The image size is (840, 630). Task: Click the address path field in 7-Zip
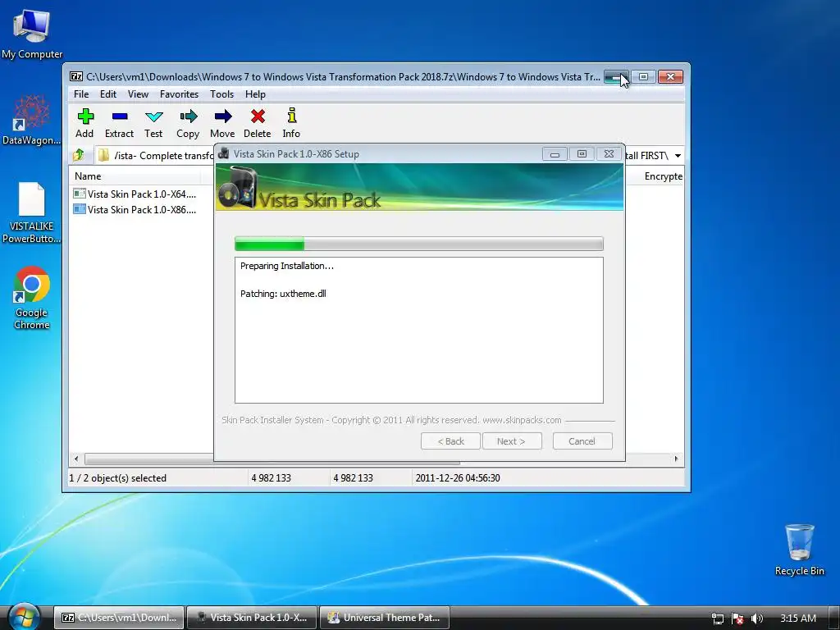(x=155, y=155)
